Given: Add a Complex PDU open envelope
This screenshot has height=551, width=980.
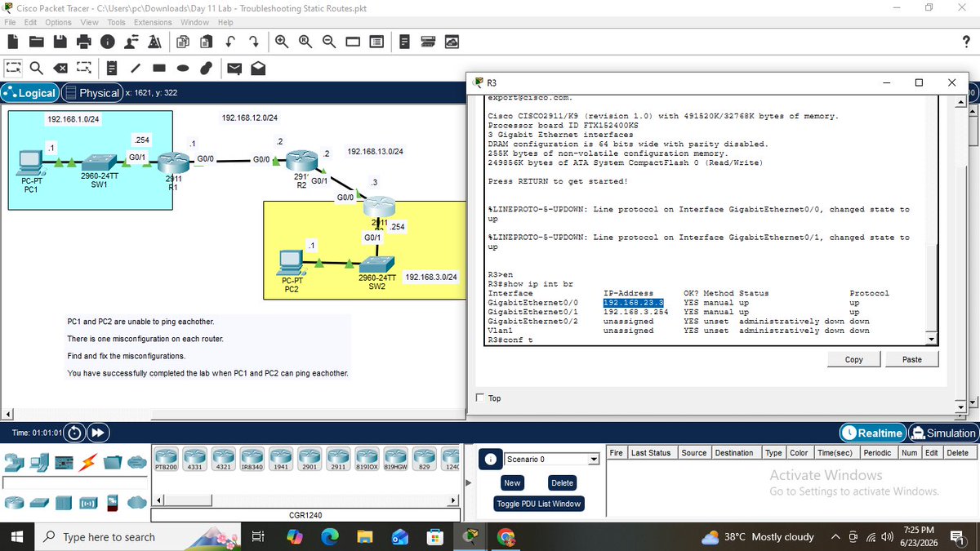Looking at the screenshot, I should coord(257,69).
